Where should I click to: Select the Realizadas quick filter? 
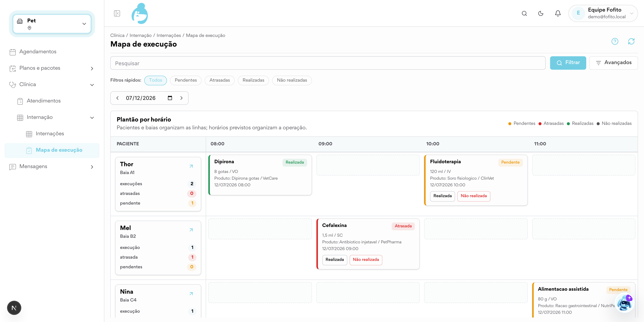253,80
